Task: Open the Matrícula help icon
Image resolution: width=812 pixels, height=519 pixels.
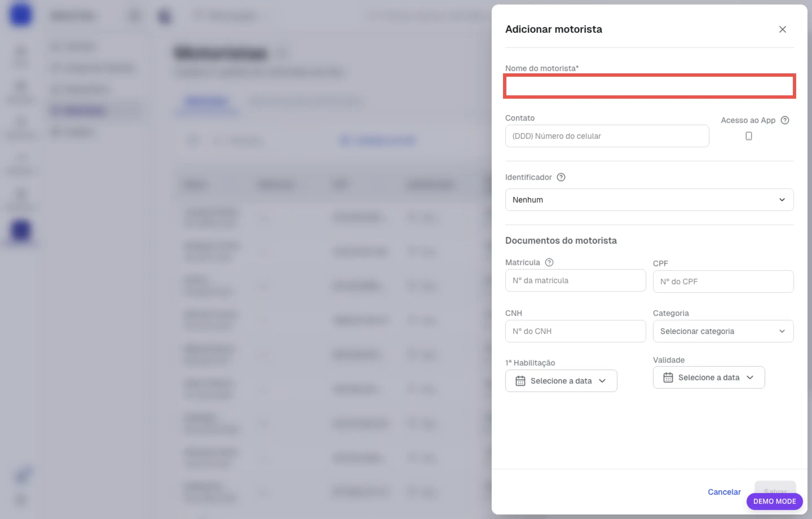Action: pyautogui.click(x=549, y=262)
